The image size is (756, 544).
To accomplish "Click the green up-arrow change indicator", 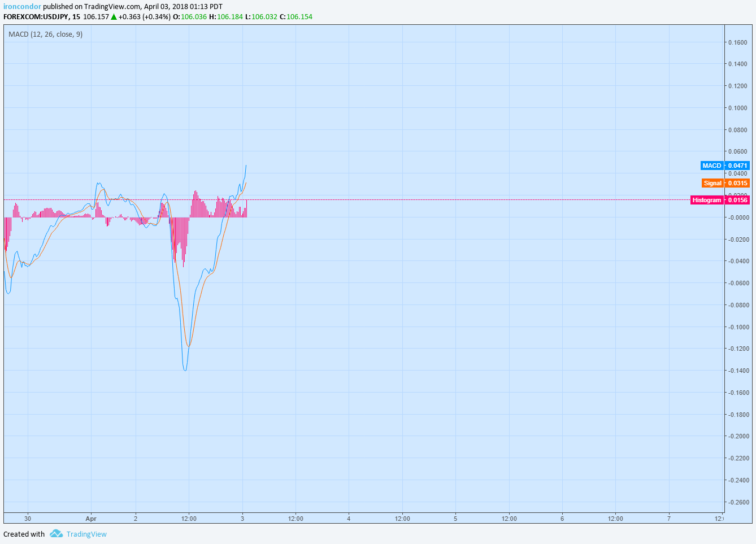I will [114, 16].
